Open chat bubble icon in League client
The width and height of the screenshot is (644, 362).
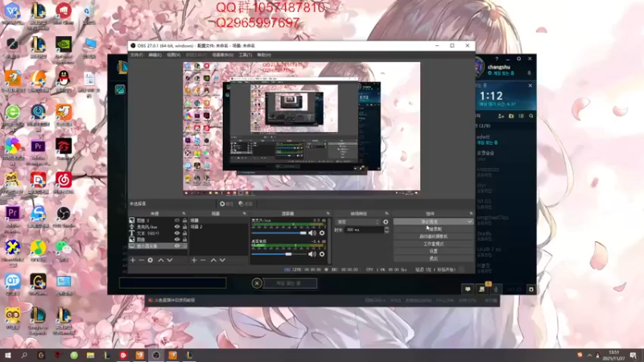tap(468, 290)
